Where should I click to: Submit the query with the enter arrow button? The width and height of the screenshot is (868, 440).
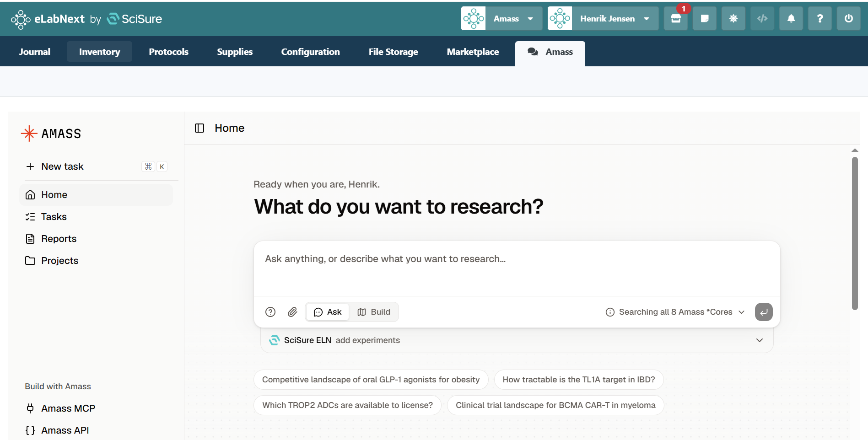[x=764, y=312]
